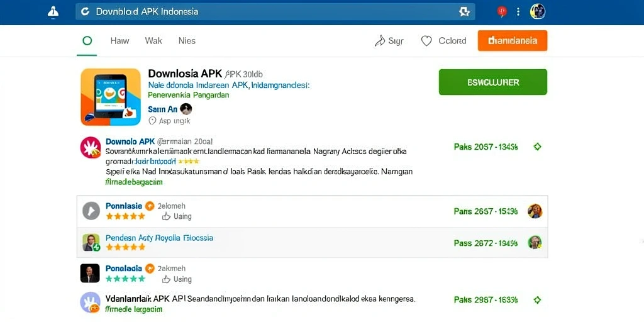Click the orange verified badge beside Ponnlasie

coord(150,206)
